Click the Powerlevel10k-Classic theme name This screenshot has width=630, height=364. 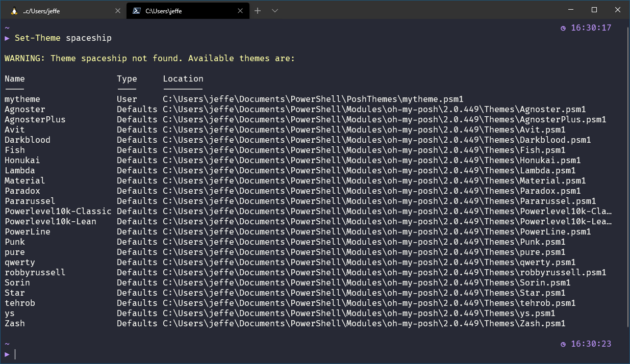click(x=58, y=212)
